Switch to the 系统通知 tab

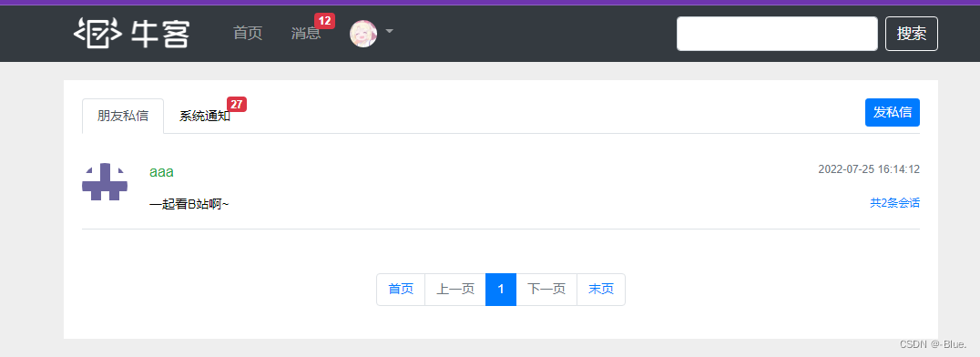204,117
